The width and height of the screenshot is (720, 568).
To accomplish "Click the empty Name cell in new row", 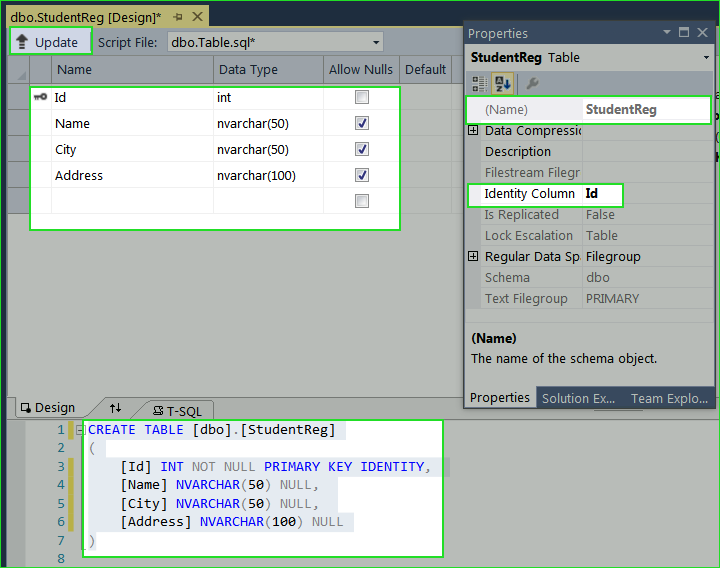I will click(x=132, y=201).
